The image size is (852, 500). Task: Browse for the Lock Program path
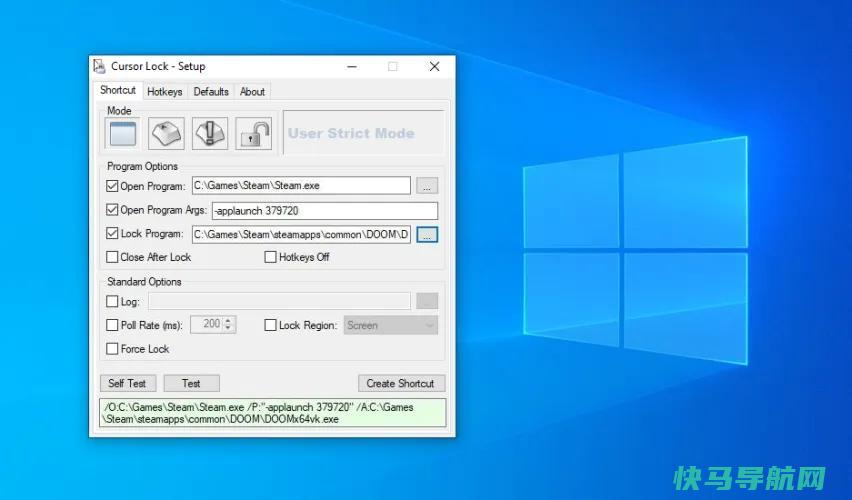(x=427, y=235)
